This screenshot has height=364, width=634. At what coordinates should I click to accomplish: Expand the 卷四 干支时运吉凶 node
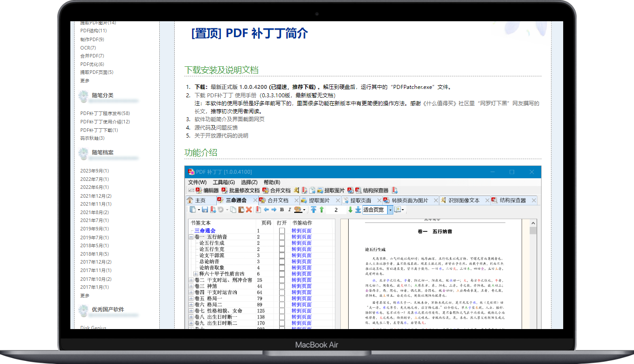point(192,292)
